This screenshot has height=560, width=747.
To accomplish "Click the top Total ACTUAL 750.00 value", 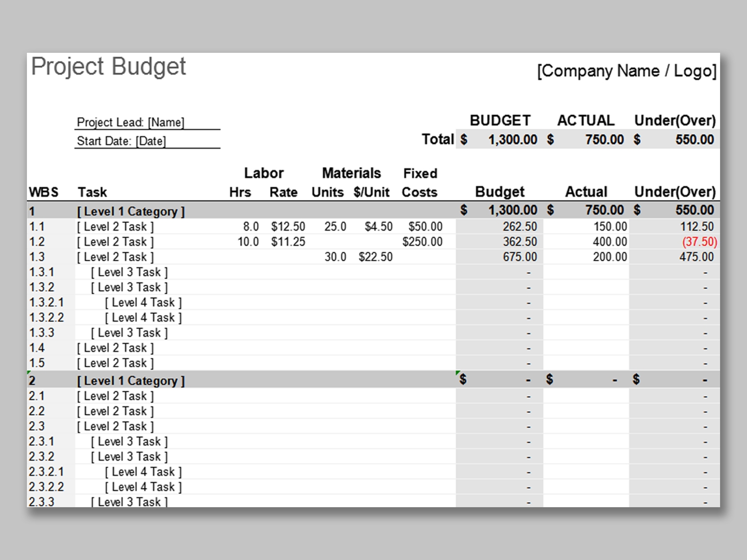I will [604, 140].
